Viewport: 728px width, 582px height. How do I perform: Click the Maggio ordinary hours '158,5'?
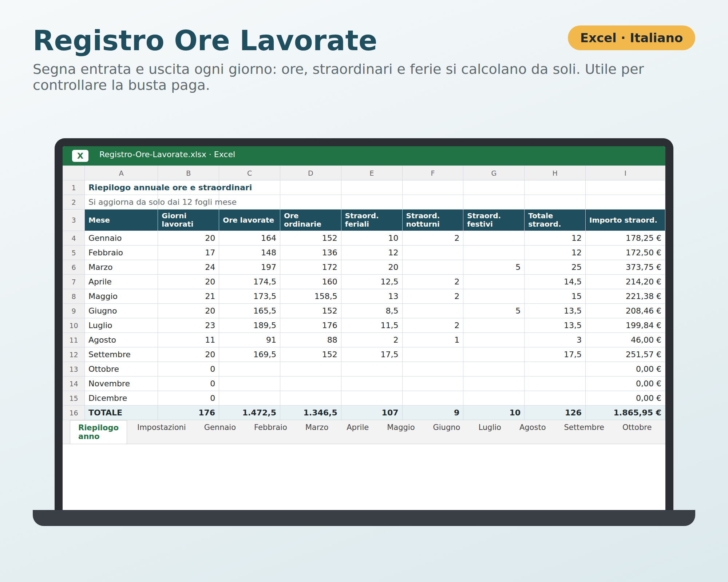[x=310, y=296]
